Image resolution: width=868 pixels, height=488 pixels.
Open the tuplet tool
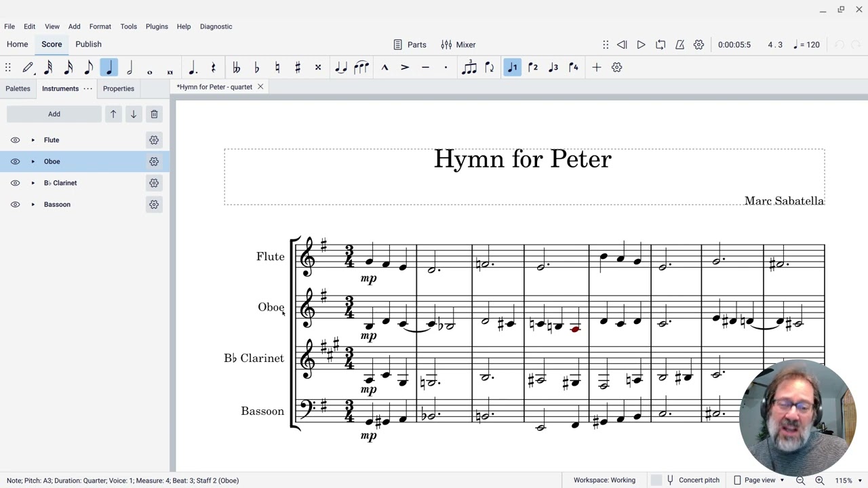pos(469,67)
